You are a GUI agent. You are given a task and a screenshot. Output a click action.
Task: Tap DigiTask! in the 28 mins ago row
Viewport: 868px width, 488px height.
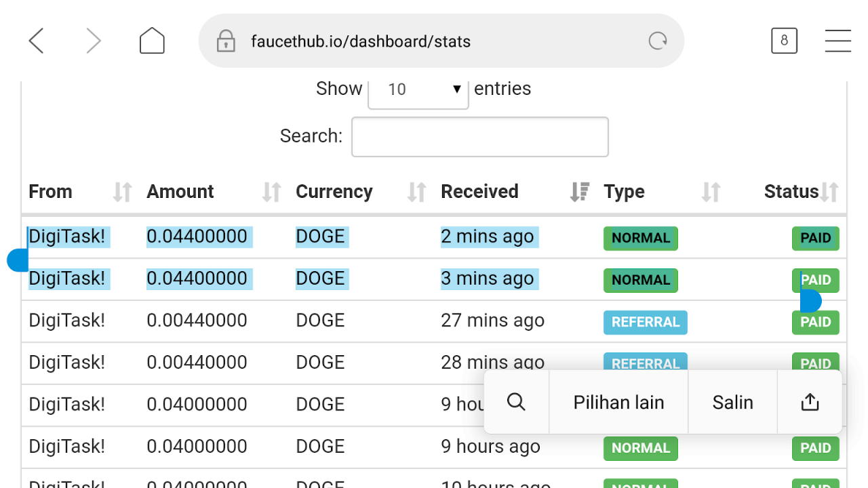click(67, 363)
